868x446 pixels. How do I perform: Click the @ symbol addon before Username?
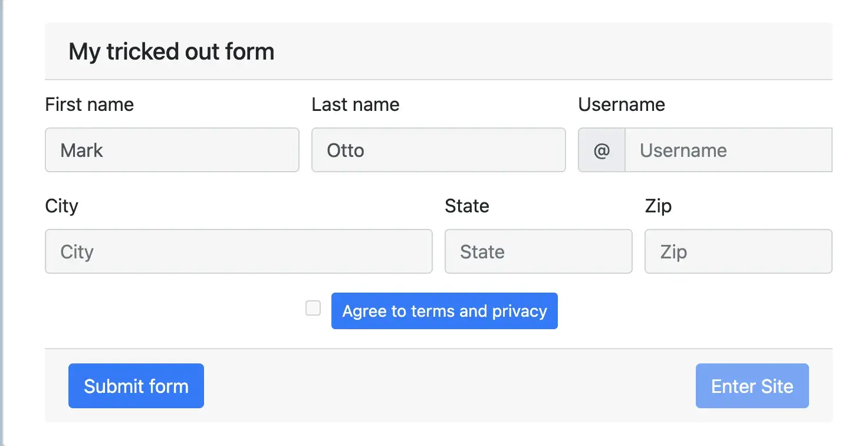tap(601, 150)
